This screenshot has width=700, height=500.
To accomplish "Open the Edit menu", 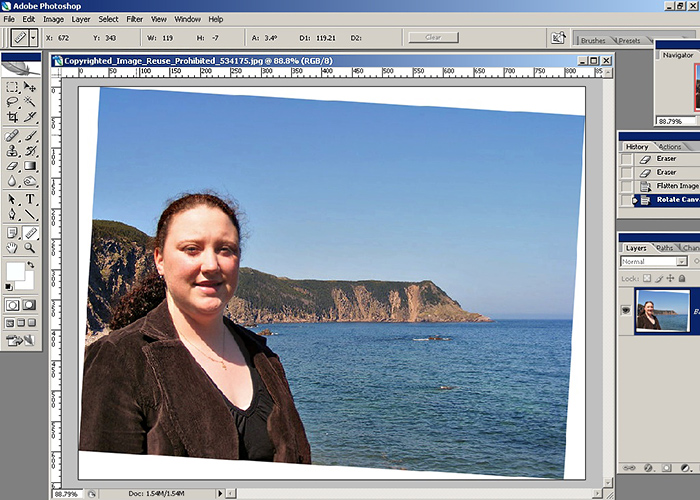I will [29, 19].
